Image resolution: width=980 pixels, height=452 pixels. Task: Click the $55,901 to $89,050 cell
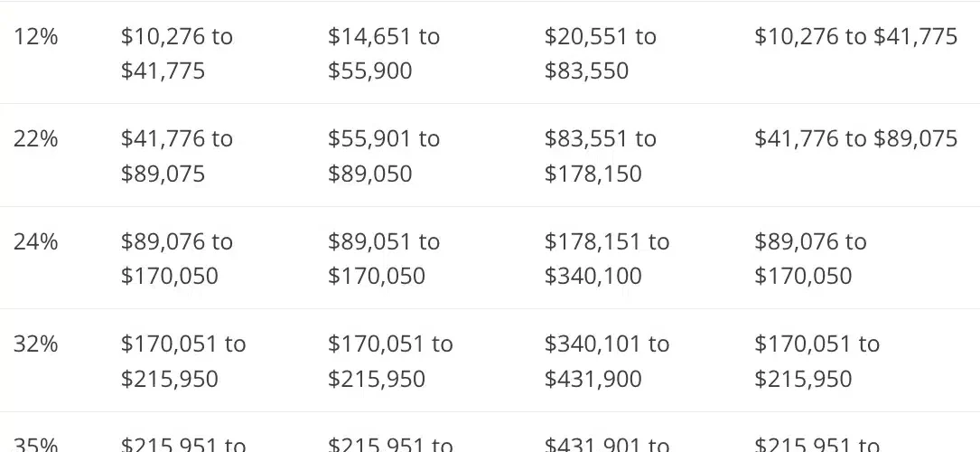(x=384, y=155)
